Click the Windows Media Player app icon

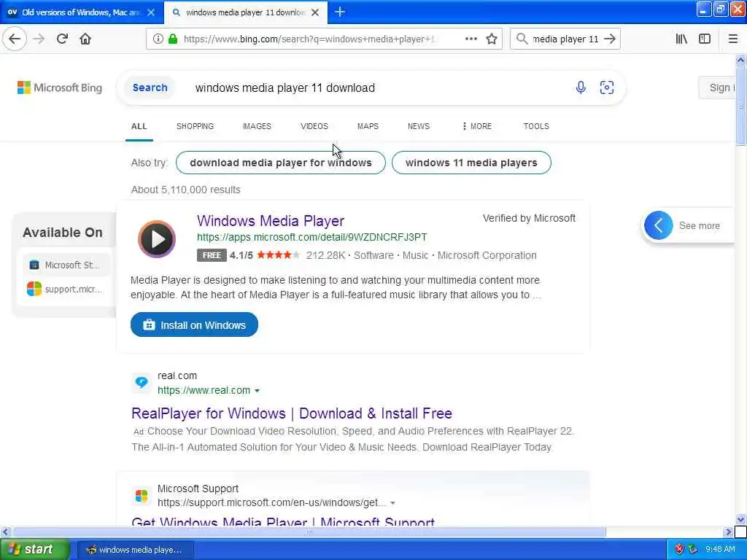click(x=157, y=239)
